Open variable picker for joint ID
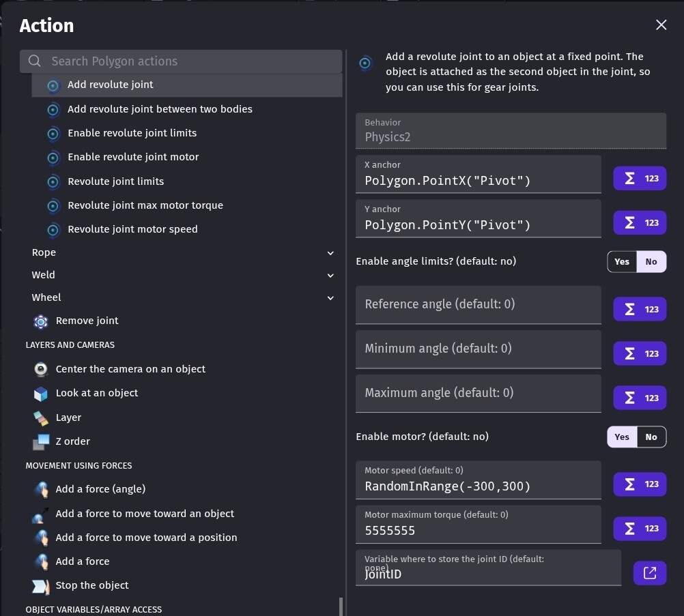 click(649, 573)
